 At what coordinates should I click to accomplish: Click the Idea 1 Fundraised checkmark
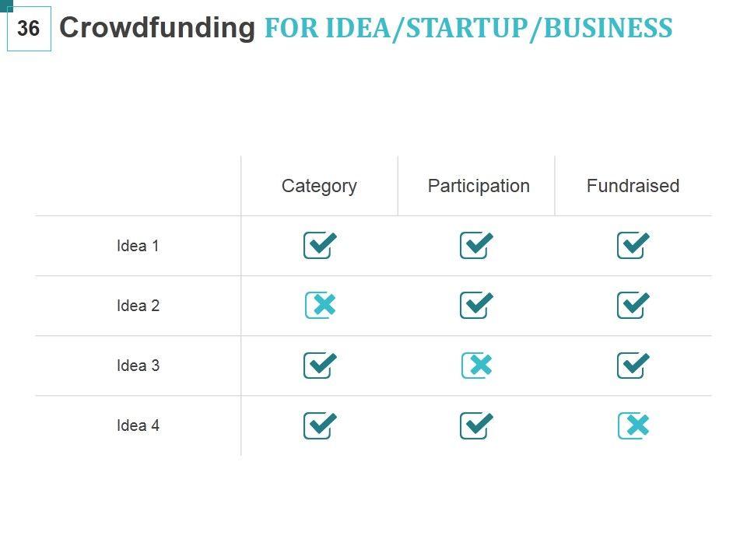pos(633,246)
